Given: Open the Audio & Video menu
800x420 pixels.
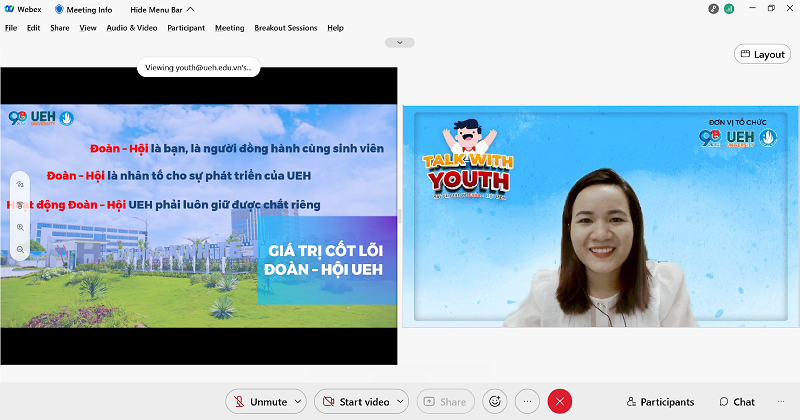Looking at the screenshot, I should (132, 28).
